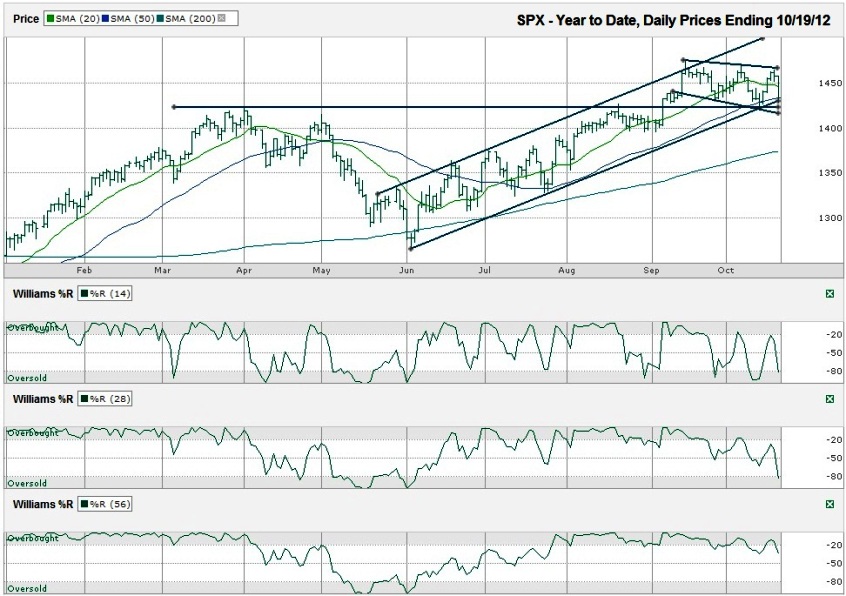Click the Jul month label on the time axis
Image resolution: width=846 pixels, height=596 pixels.
click(x=485, y=270)
